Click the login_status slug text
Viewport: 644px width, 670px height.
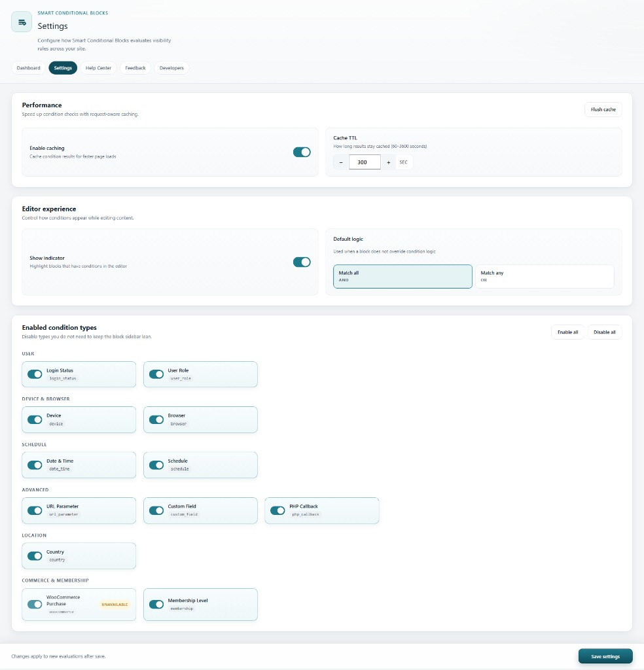pyautogui.click(x=63, y=379)
